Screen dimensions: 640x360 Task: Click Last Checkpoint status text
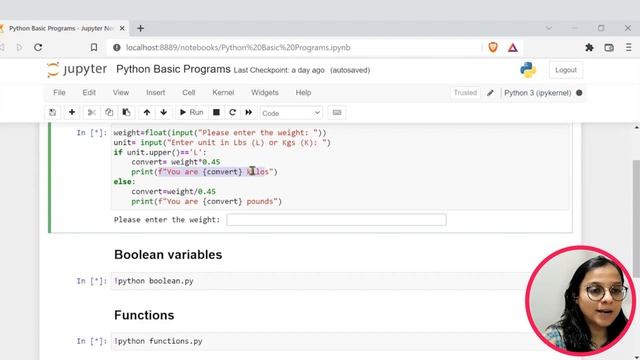point(279,70)
